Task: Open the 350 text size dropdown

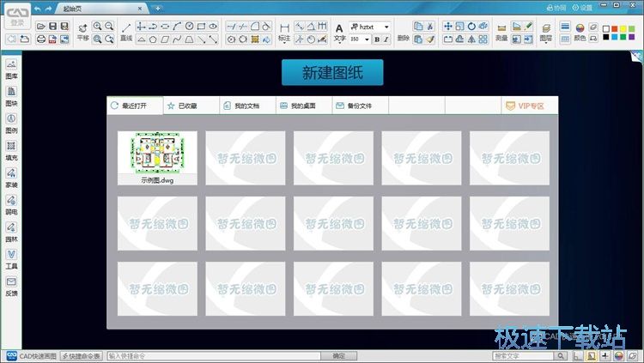Action: point(367,39)
